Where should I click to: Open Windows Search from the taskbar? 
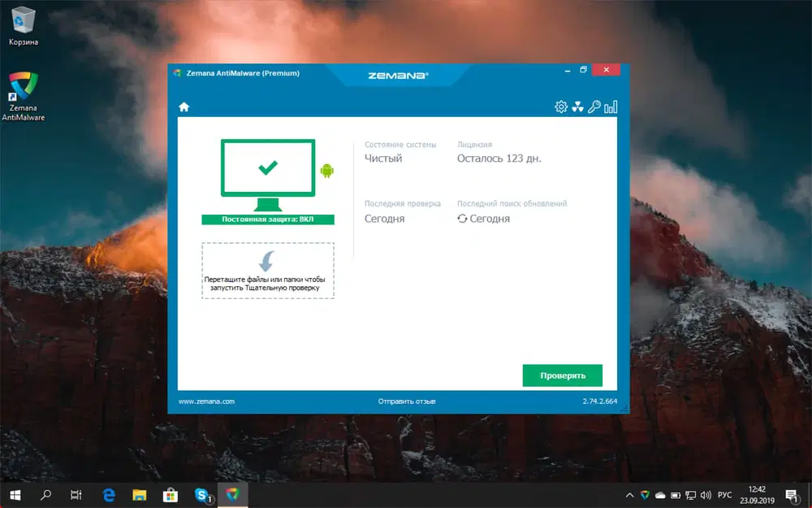[47, 495]
